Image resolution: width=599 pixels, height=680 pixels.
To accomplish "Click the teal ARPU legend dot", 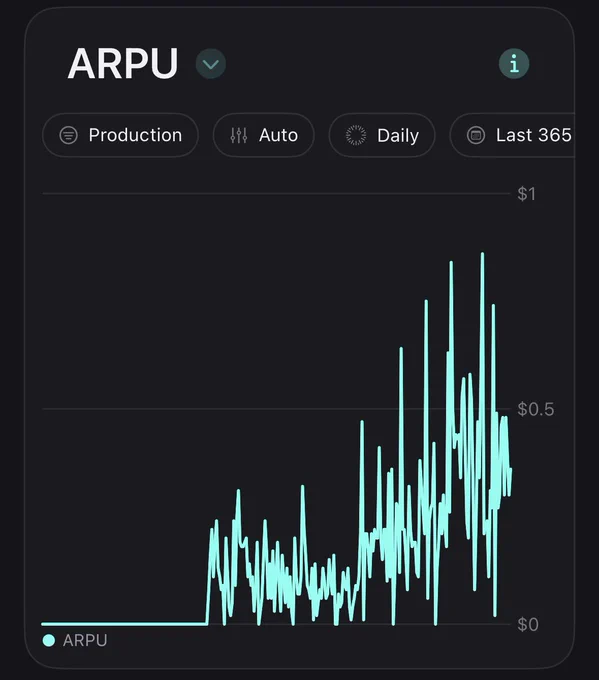I will pyautogui.click(x=49, y=641).
